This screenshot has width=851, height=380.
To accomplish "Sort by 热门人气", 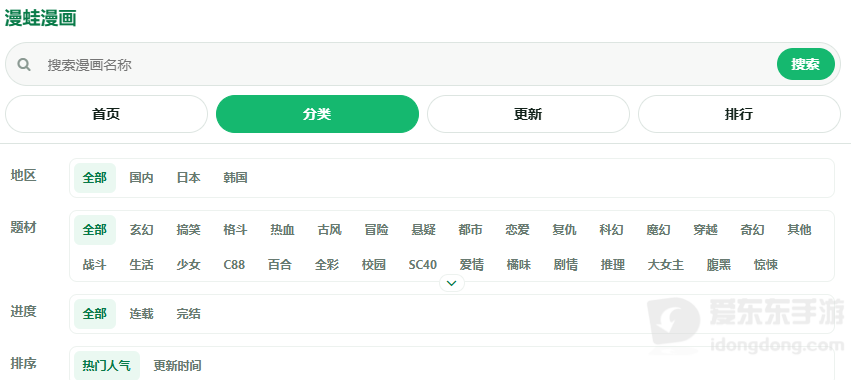I will click(x=107, y=365).
